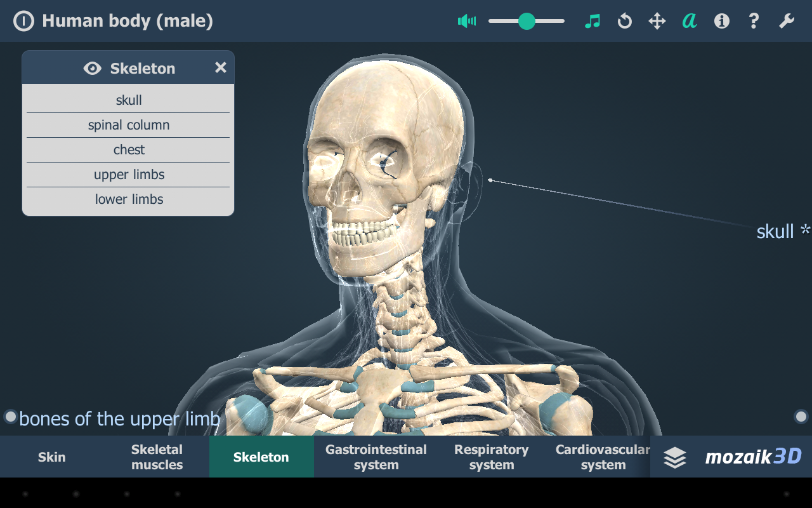Switch to the Respiratory system tab
Image resolution: width=812 pixels, height=508 pixels.
(491, 457)
